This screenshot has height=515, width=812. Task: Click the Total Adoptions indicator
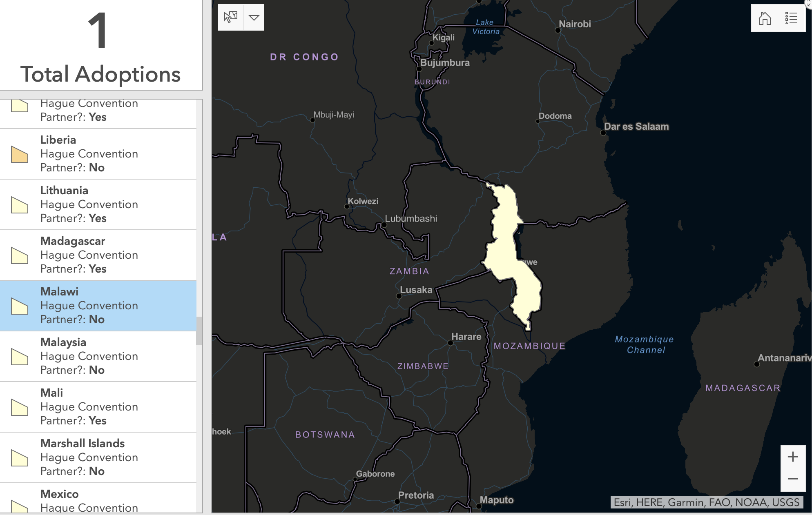pyautogui.click(x=100, y=45)
